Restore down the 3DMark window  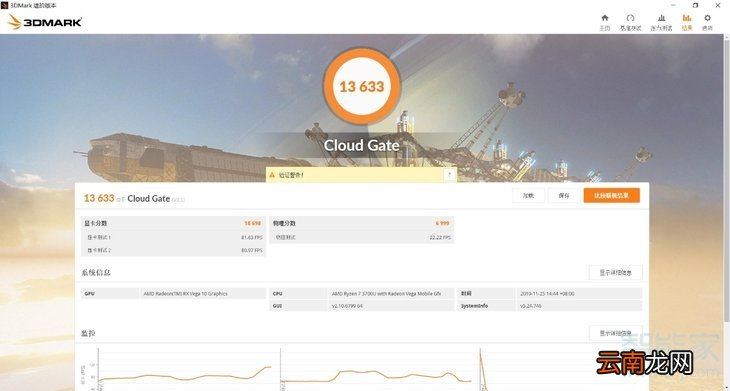tap(696, 5)
